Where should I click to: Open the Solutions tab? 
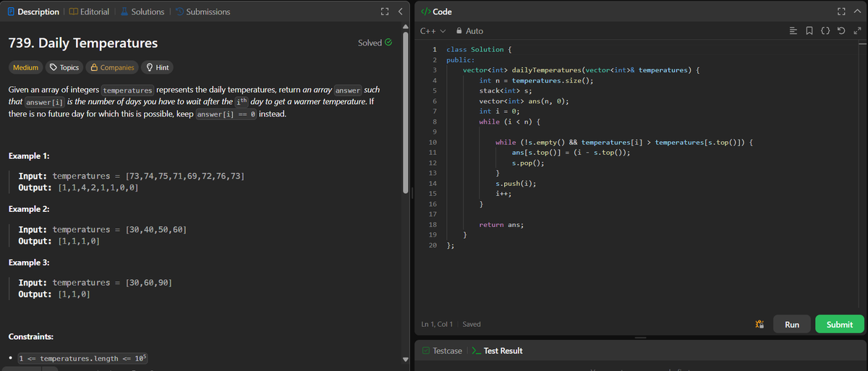pyautogui.click(x=142, y=12)
